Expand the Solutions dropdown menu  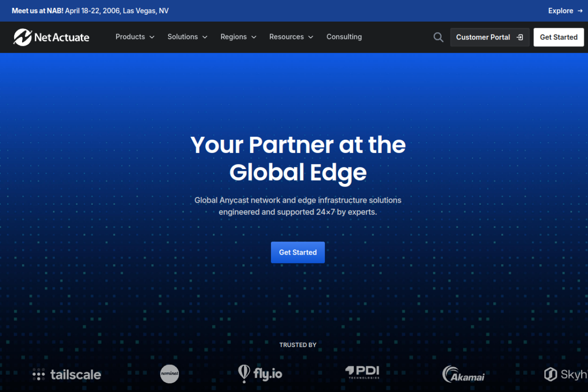tap(187, 37)
